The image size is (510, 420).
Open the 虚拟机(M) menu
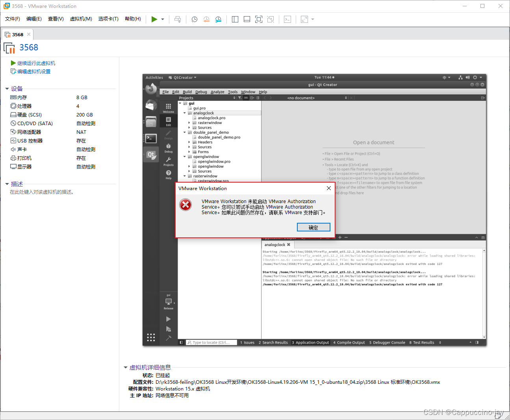81,19
